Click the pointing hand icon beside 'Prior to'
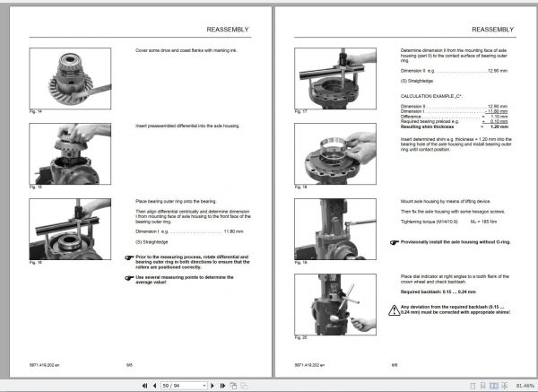The image size is (538, 392). 129,257
